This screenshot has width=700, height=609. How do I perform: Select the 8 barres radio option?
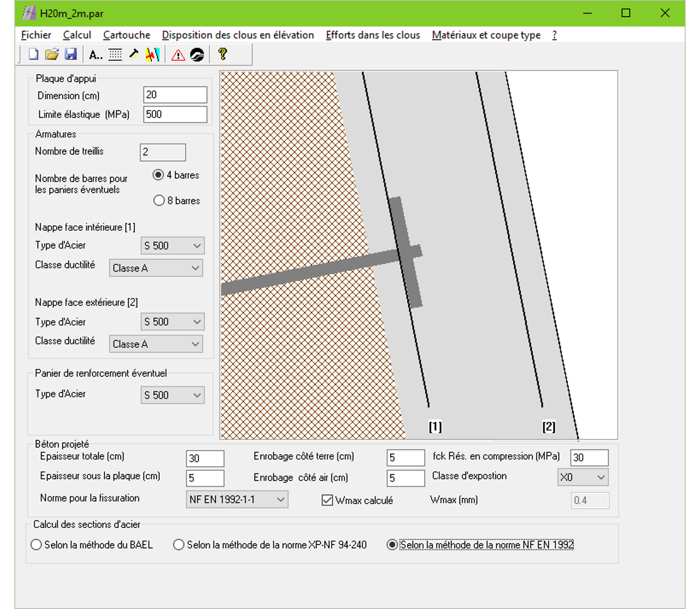159,201
